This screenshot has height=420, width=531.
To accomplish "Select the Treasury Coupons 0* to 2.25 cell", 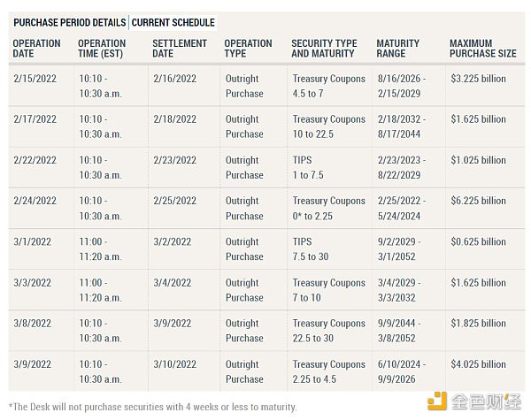I will click(329, 208).
